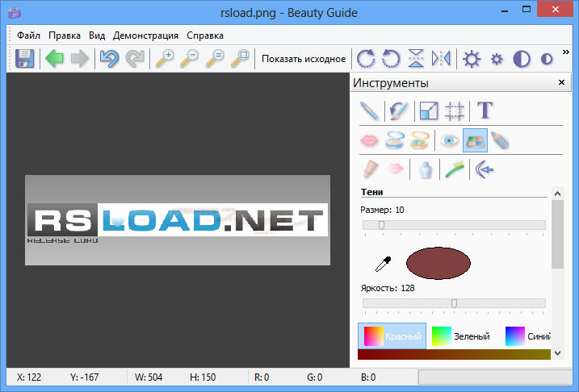Click the grayed Redo icon
579x392 pixels.
pos(135,59)
